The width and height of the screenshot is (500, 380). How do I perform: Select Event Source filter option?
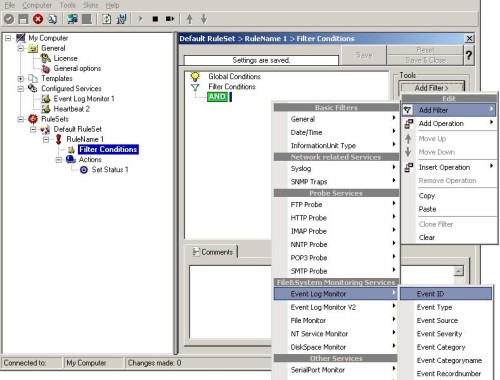(x=446, y=320)
